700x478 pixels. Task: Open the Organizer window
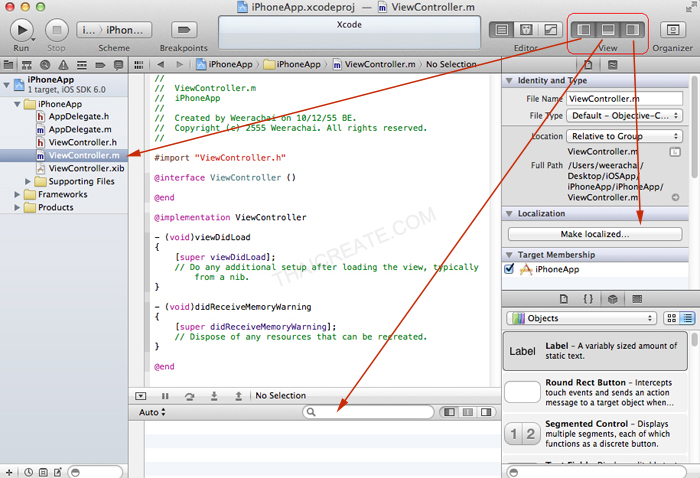(x=672, y=29)
